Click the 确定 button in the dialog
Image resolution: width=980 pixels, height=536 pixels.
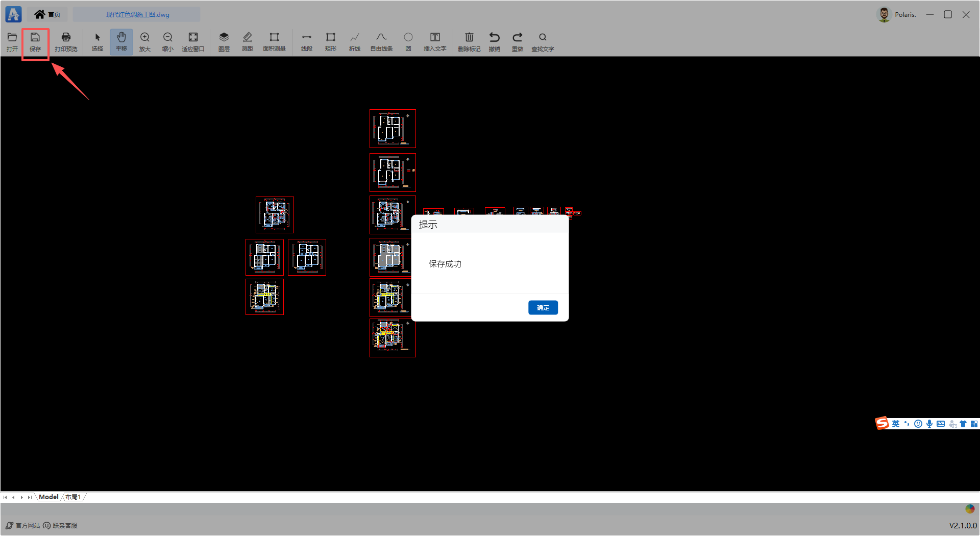click(543, 307)
